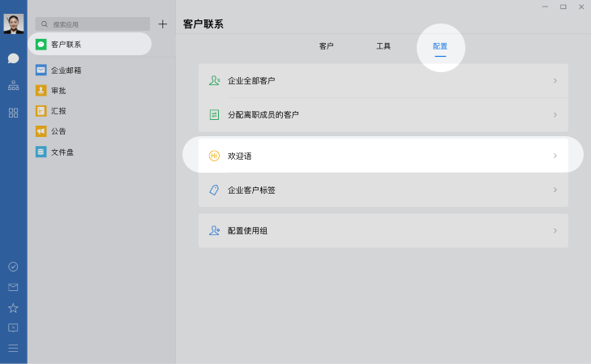Expand the 配置使用组 row chevron
The width and height of the screenshot is (591, 364).
click(x=555, y=231)
